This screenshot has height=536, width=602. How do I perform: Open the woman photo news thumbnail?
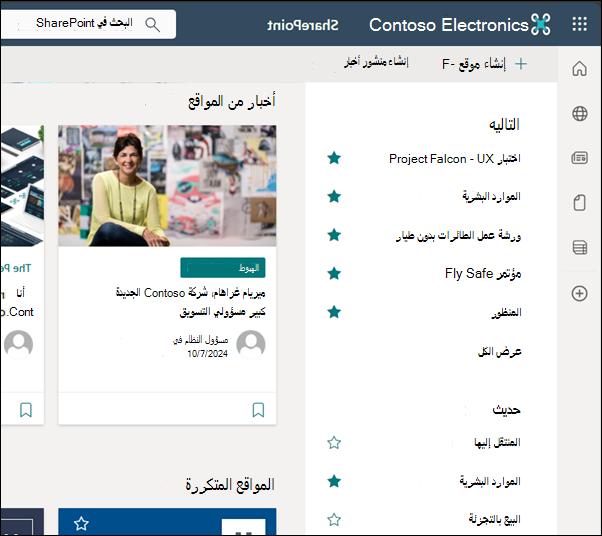coord(167,185)
